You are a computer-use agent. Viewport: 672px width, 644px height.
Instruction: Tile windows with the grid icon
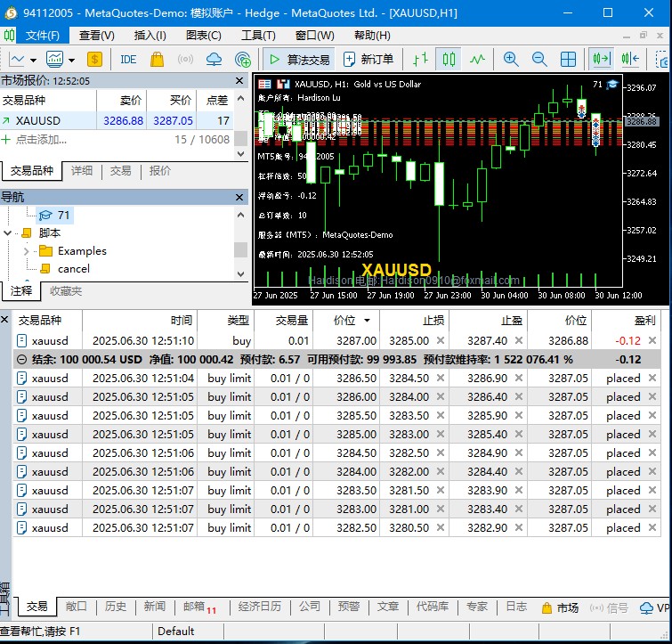568,59
